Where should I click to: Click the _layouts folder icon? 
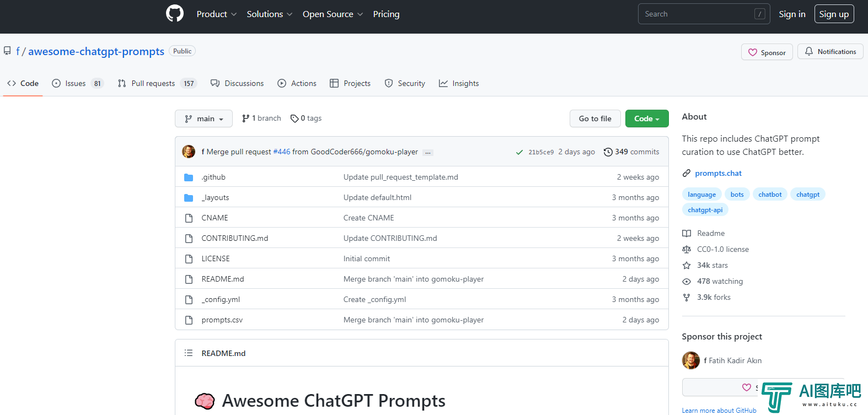pos(189,198)
